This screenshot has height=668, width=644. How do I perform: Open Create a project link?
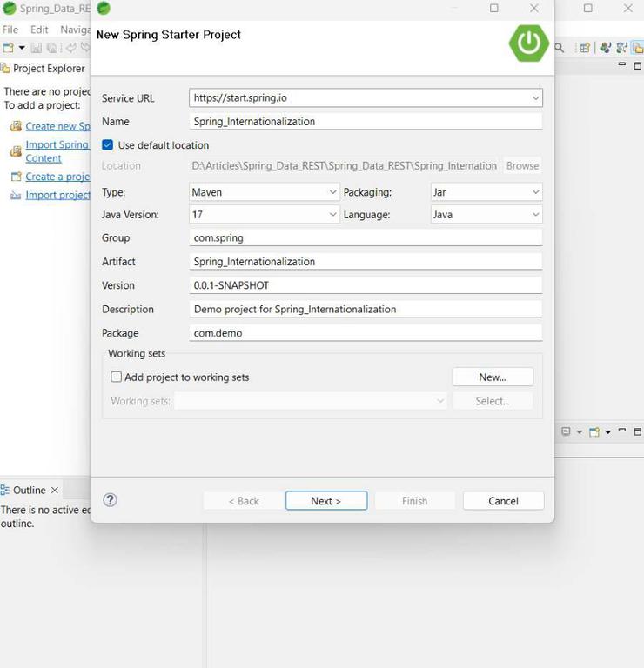click(x=57, y=177)
